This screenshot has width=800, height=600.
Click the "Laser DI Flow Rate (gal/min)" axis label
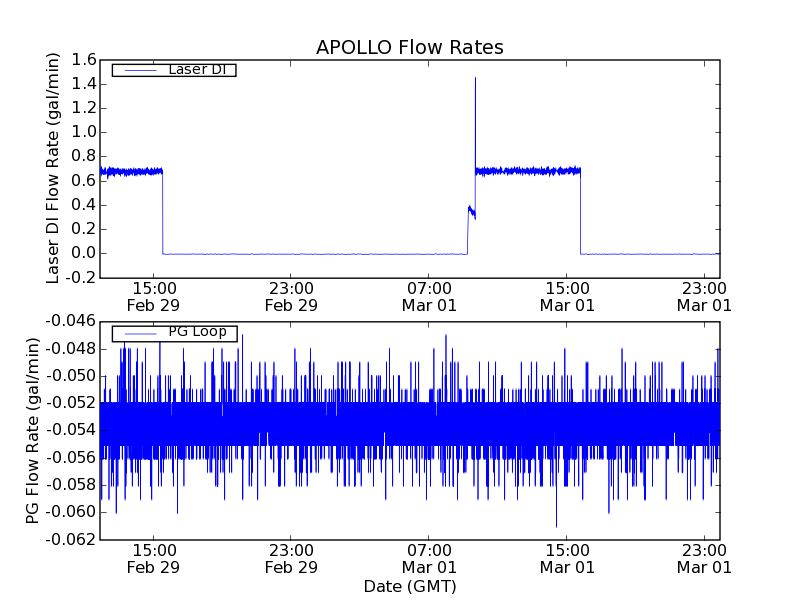click(53, 168)
